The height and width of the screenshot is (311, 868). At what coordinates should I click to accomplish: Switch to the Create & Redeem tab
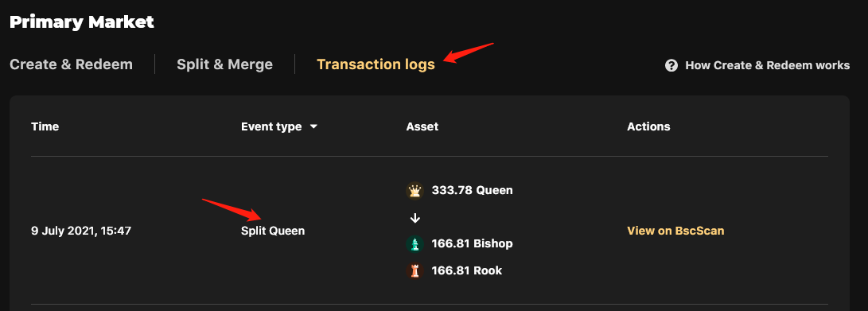click(72, 64)
